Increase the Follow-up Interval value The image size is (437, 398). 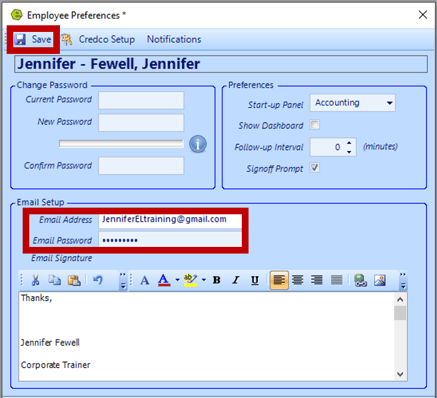[349, 143]
